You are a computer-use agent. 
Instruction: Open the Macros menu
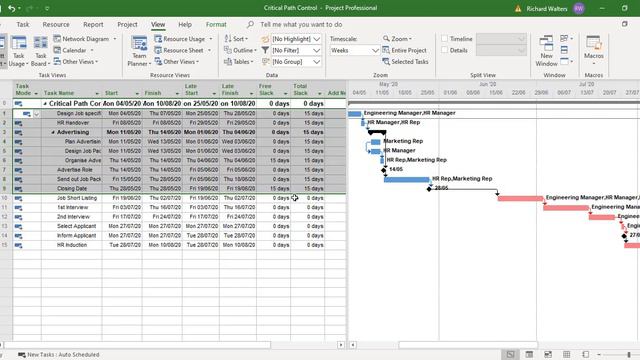(593, 52)
